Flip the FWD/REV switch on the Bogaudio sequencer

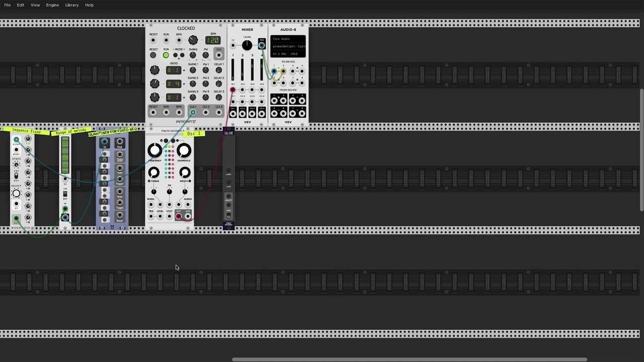(16, 175)
